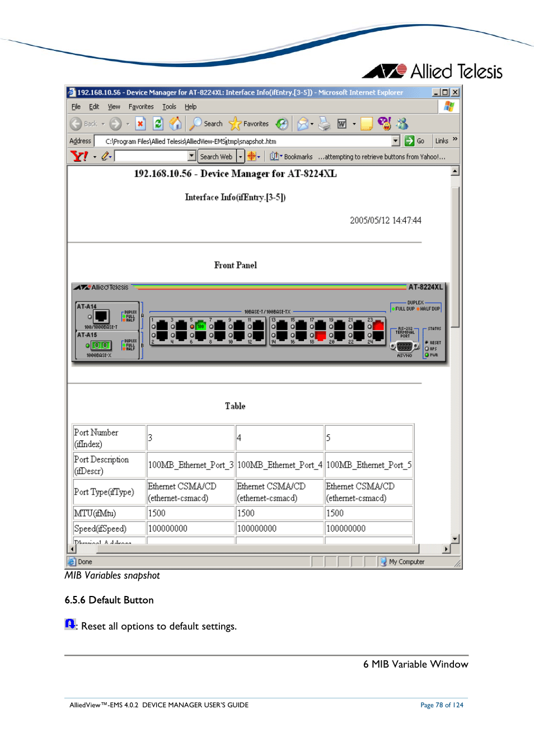Open the Favorites menu
This screenshot has height=756, width=534.
point(141,106)
